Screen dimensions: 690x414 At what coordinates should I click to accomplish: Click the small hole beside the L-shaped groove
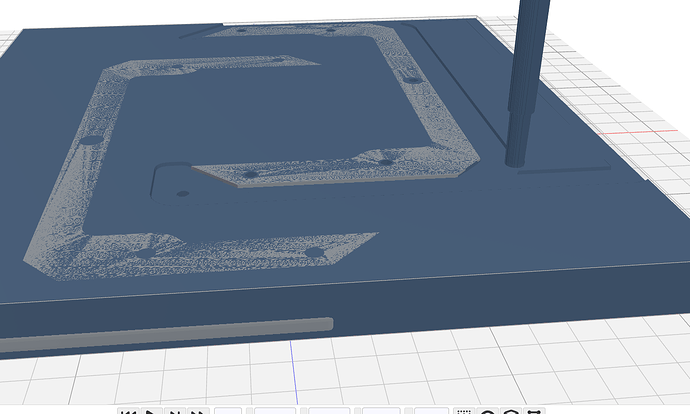182,192
